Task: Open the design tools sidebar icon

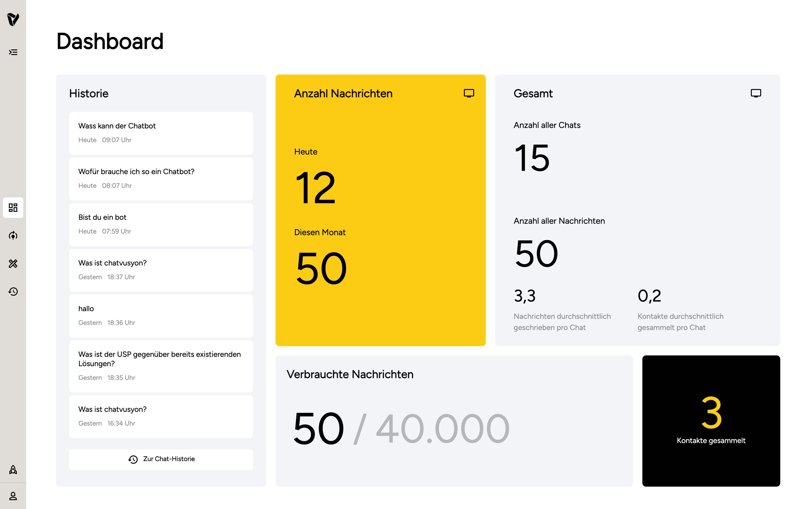Action: coord(13,263)
